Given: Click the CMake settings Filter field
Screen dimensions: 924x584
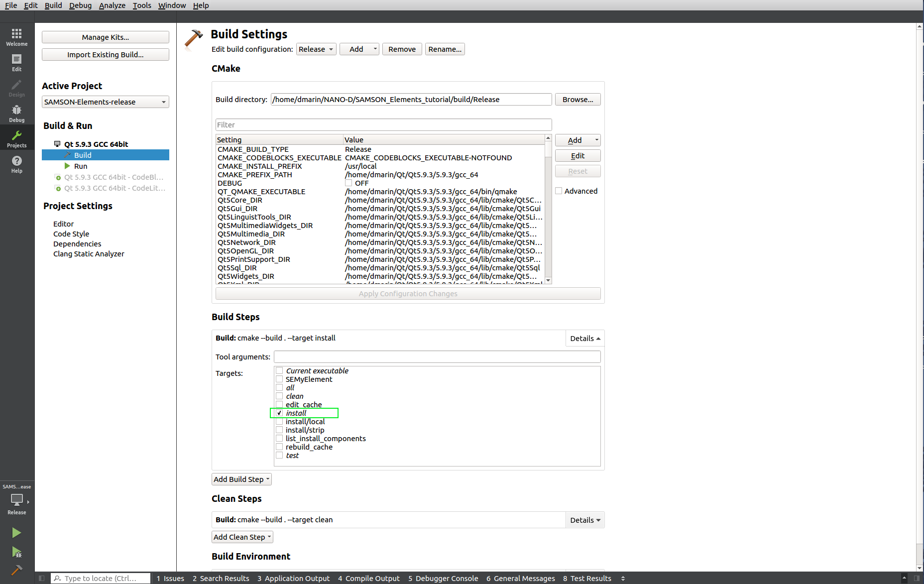Looking at the screenshot, I should pyautogui.click(x=383, y=125).
